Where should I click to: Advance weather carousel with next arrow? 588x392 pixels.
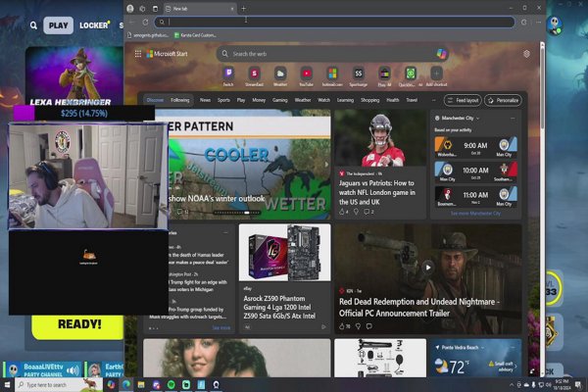(x=326, y=165)
